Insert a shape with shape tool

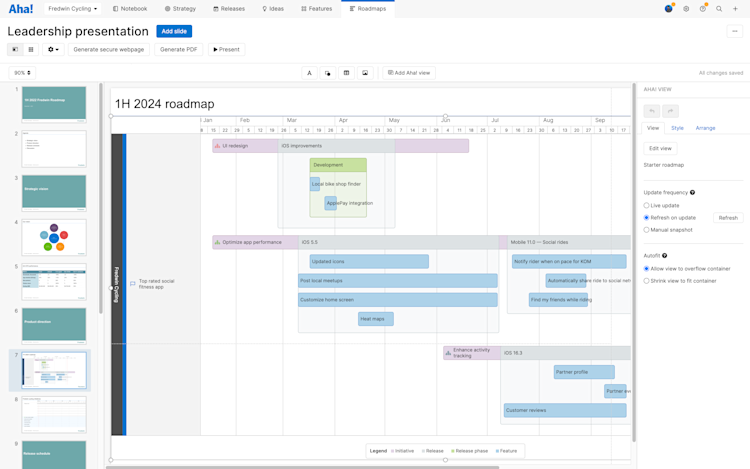pos(328,73)
